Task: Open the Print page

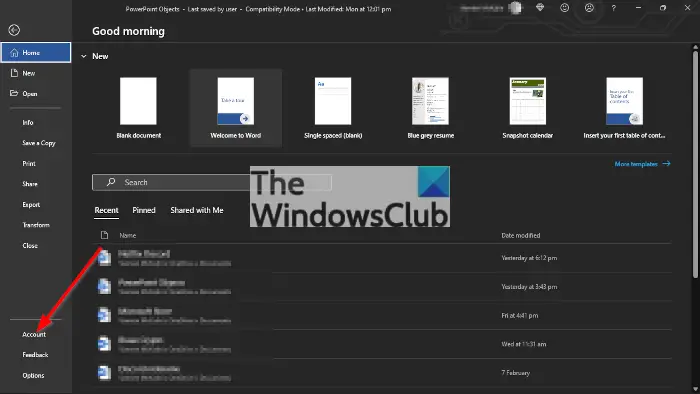Action: [29, 163]
